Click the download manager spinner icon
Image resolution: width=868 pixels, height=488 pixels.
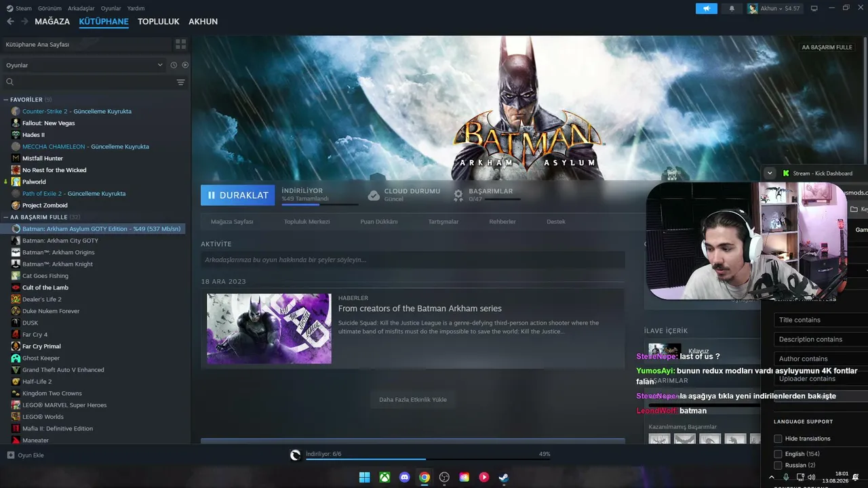click(296, 455)
